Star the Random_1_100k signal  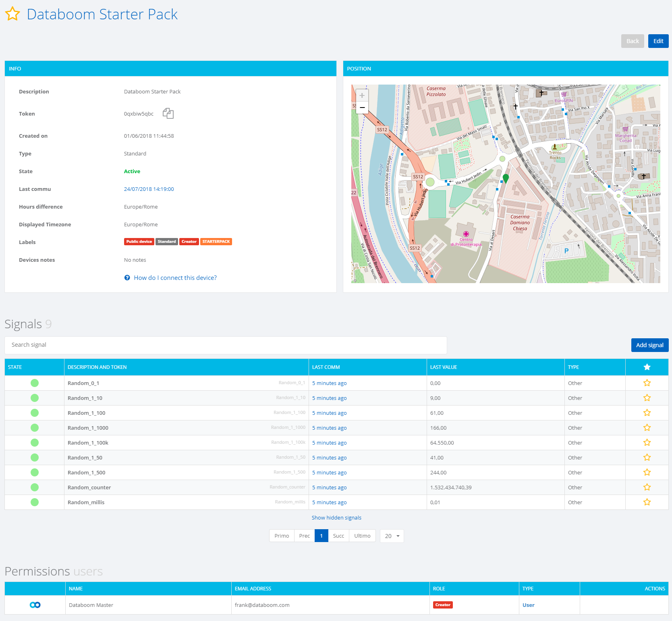(x=647, y=443)
